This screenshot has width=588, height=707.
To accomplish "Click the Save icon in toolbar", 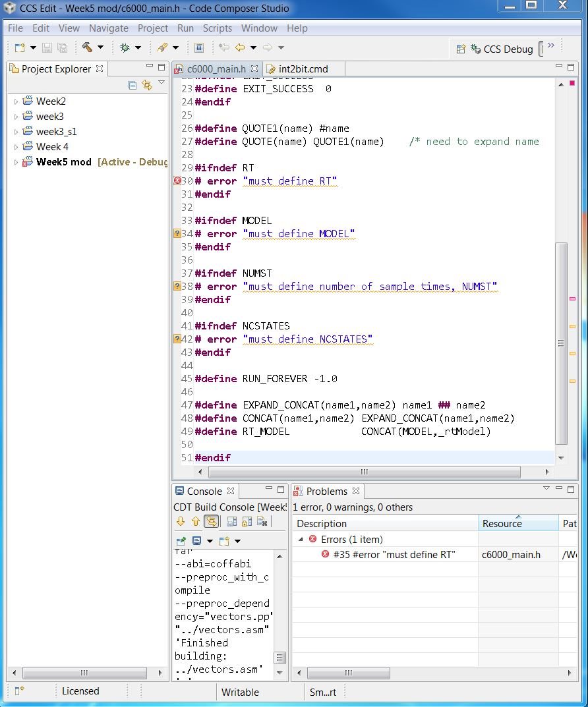I will pos(47,47).
